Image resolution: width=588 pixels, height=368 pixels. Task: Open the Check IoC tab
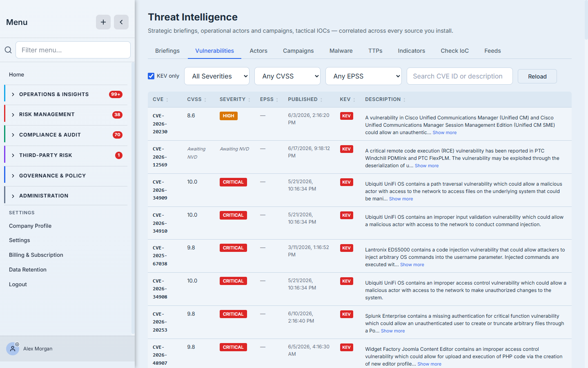[455, 51]
